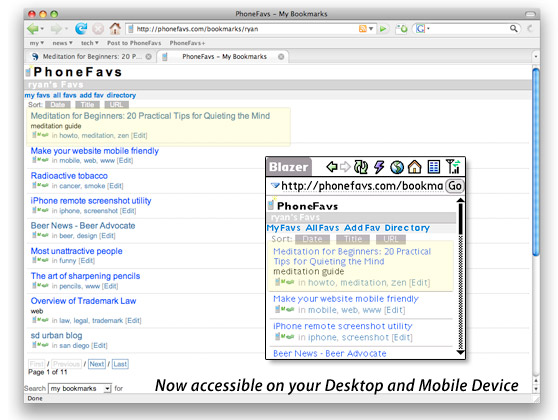
Task: Click Go button in Blazer address bar
Action: point(455,186)
